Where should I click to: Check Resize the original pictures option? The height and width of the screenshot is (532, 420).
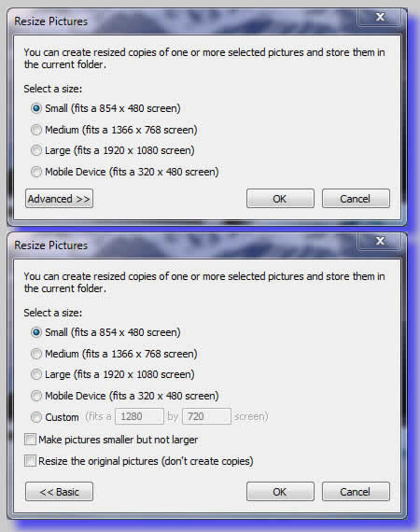click(x=30, y=461)
